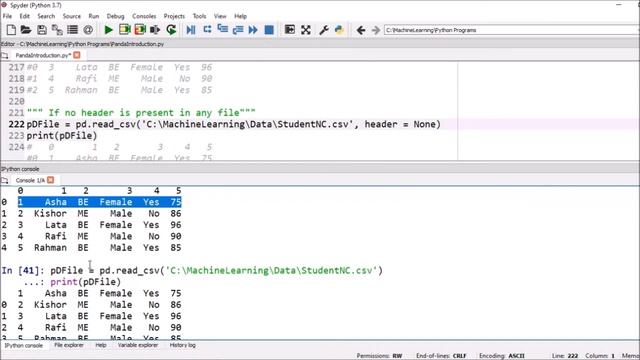This screenshot has height=360, width=640.
Task: Select the PandaIntroduction.py editor tab
Action: 43,55
